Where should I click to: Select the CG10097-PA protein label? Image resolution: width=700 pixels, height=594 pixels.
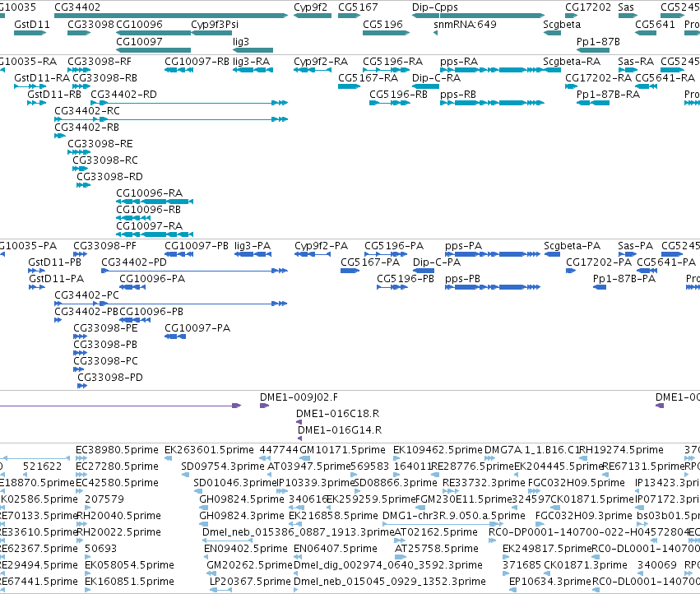click(197, 328)
